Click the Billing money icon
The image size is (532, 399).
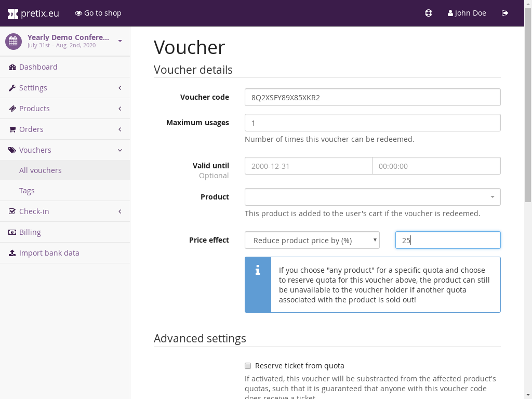(x=12, y=232)
